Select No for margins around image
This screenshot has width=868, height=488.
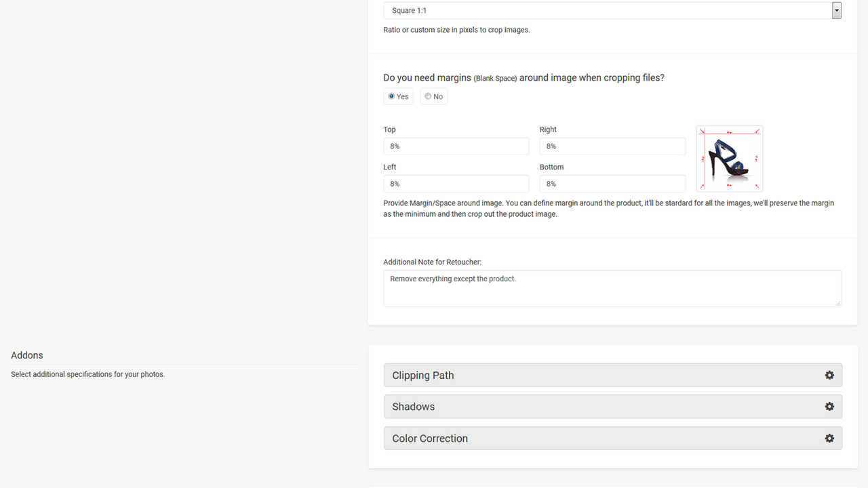tap(428, 96)
